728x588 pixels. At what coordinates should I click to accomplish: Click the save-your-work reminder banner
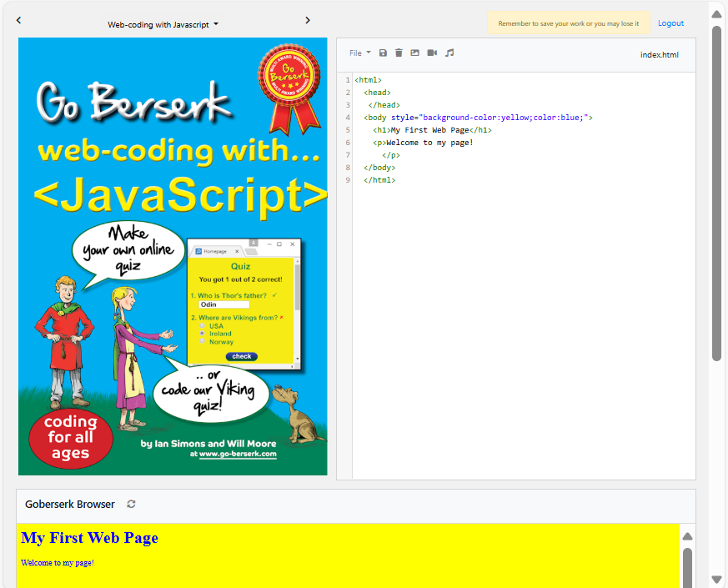[568, 23]
